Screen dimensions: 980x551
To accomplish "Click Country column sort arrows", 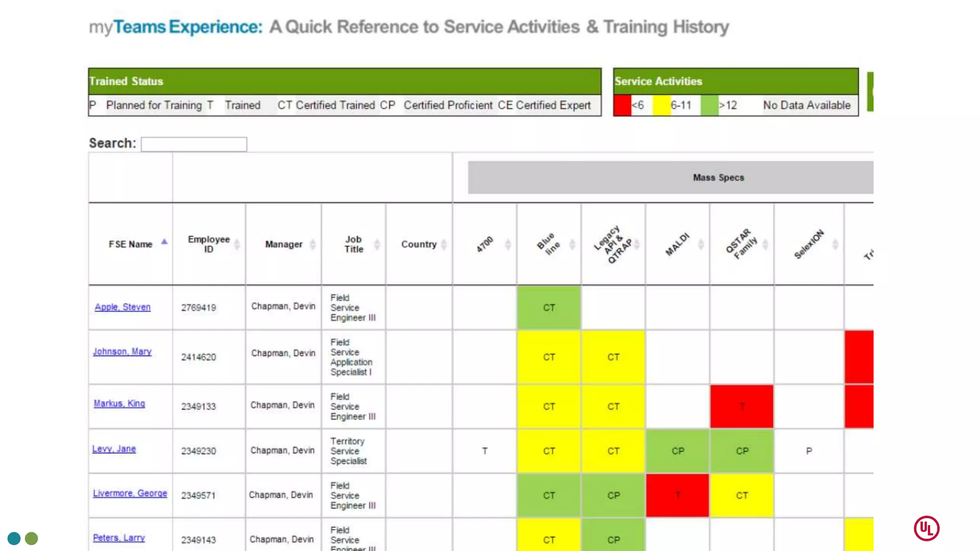I will point(444,244).
